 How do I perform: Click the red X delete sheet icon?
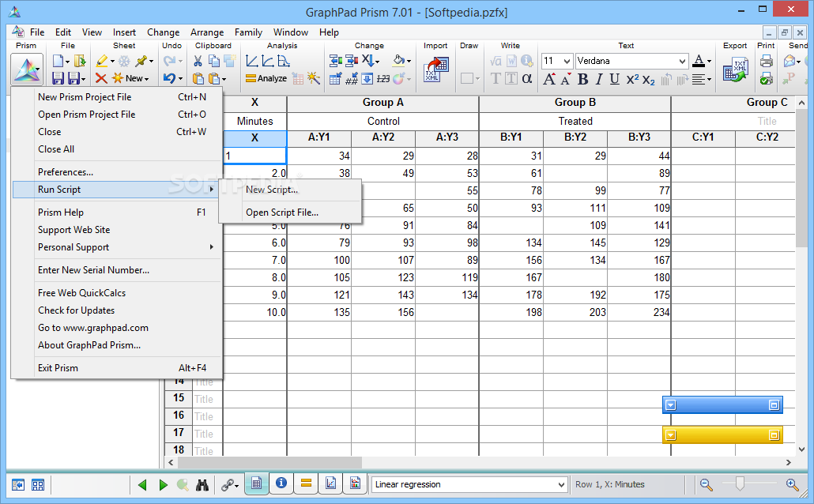pos(100,78)
